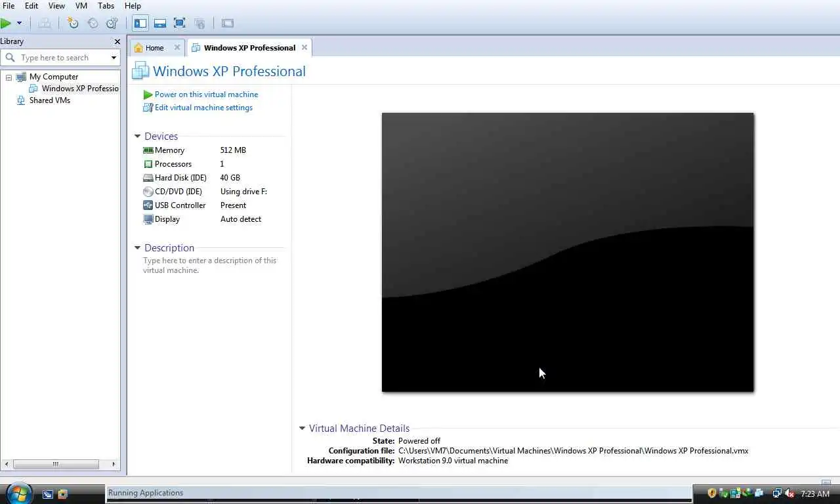This screenshot has width=840, height=504.
Task: Click the second quick launch icon
Action: point(62,494)
